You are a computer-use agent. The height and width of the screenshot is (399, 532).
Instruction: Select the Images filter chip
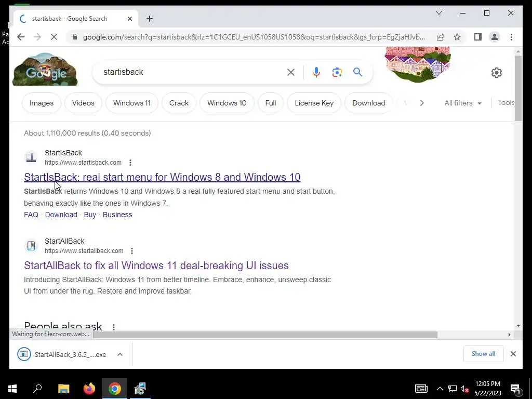(x=42, y=103)
